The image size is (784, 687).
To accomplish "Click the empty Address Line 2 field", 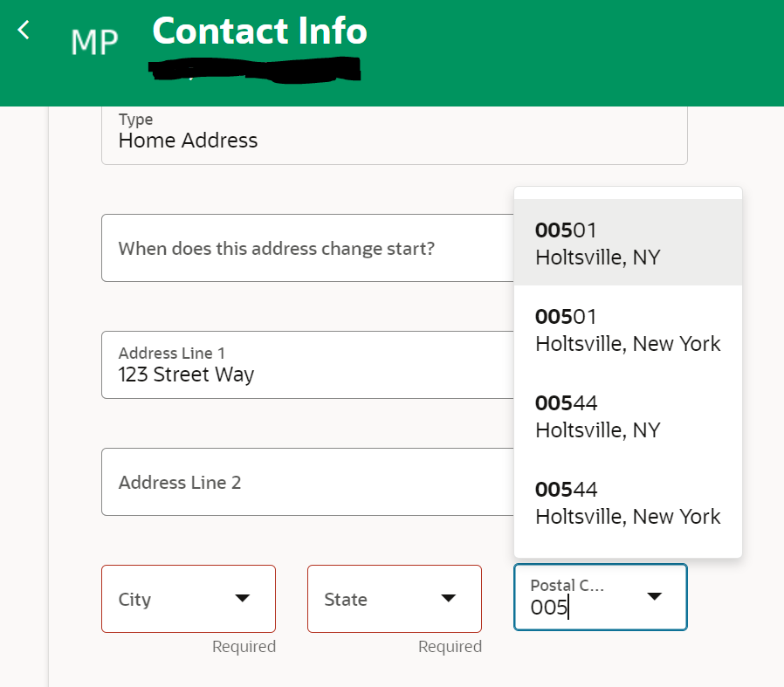I will (306, 482).
